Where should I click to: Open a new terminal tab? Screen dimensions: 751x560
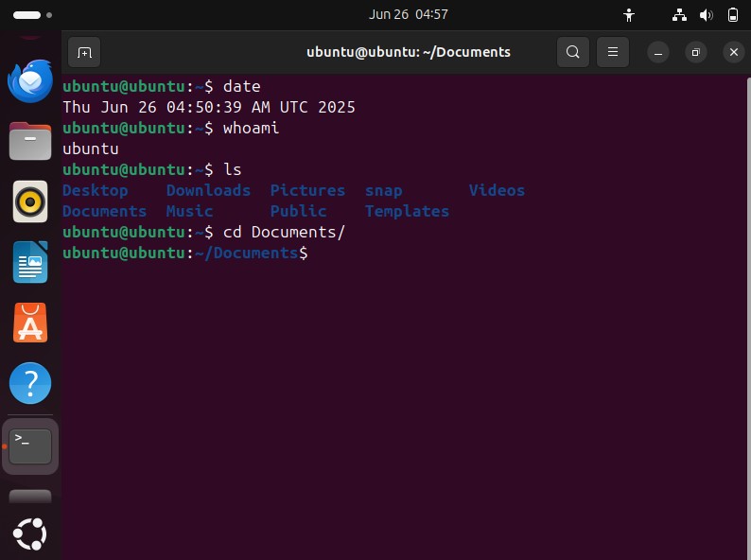coord(84,52)
